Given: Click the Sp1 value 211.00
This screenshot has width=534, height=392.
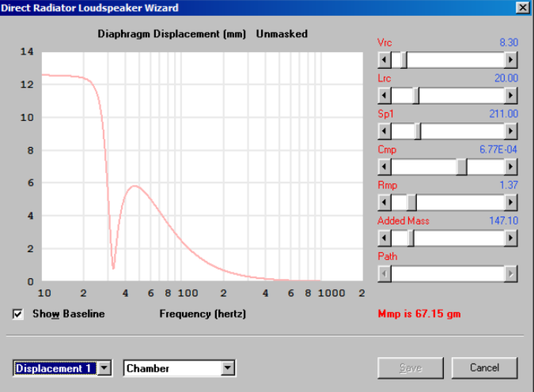Looking at the screenshot, I should tap(504, 114).
